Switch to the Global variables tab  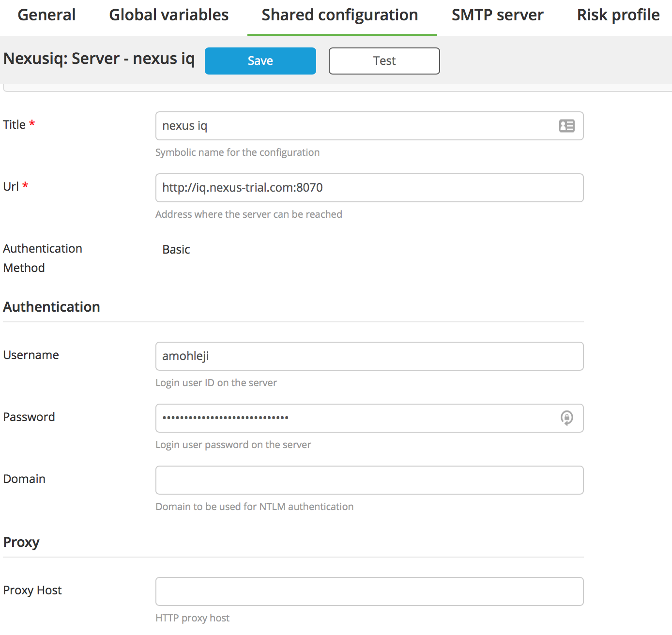168,15
